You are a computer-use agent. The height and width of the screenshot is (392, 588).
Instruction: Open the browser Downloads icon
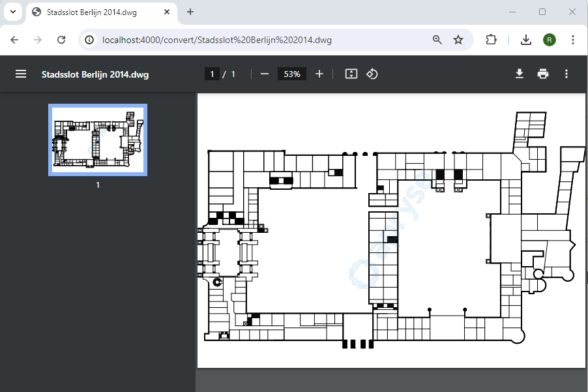pos(526,40)
